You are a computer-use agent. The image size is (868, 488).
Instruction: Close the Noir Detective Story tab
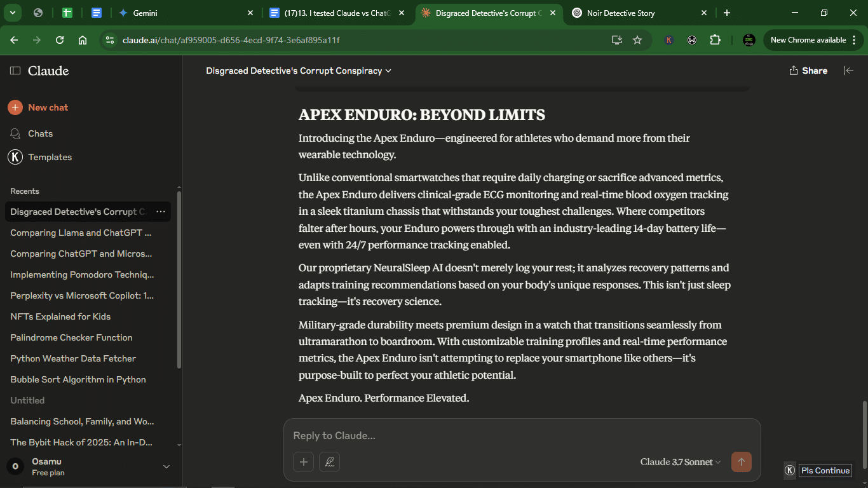(x=704, y=13)
